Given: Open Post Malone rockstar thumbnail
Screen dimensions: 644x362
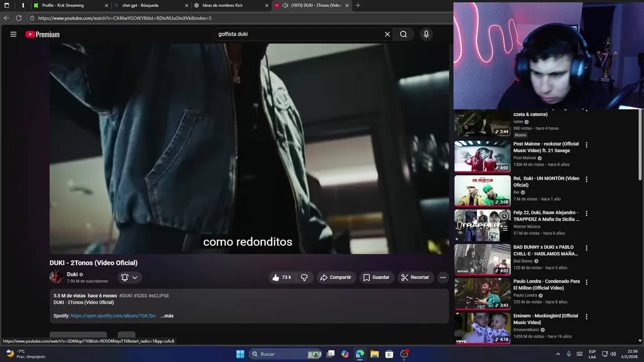Looking at the screenshot, I should pos(482,156).
